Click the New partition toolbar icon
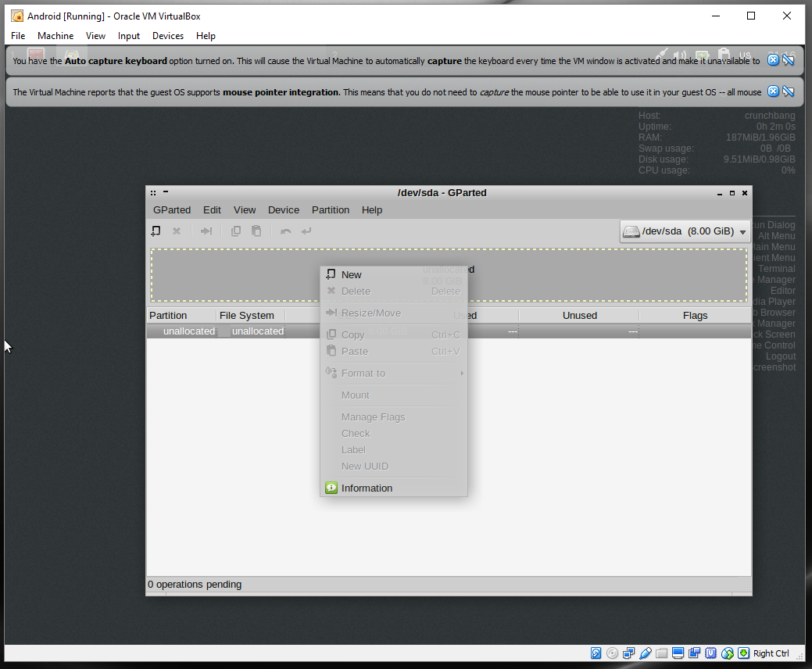This screenshot has height=669, width=812. coord(156,231)
